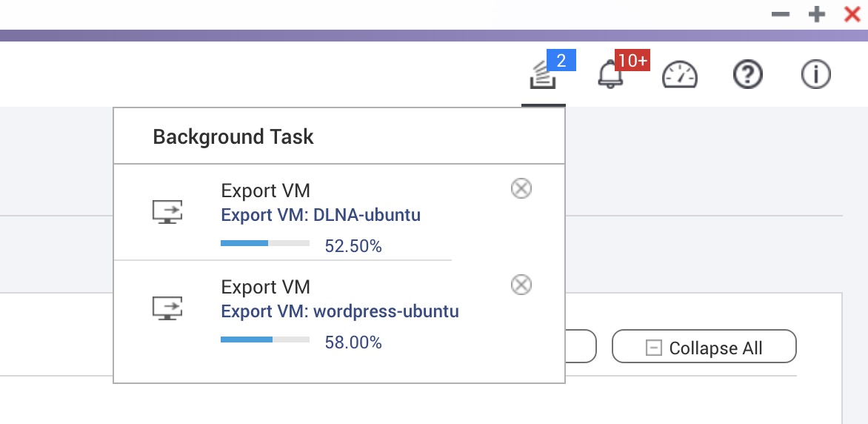Click the DLNA-ubuntu export monitor icon
Viewport: 868px width, 424px height.
(167, 212)
